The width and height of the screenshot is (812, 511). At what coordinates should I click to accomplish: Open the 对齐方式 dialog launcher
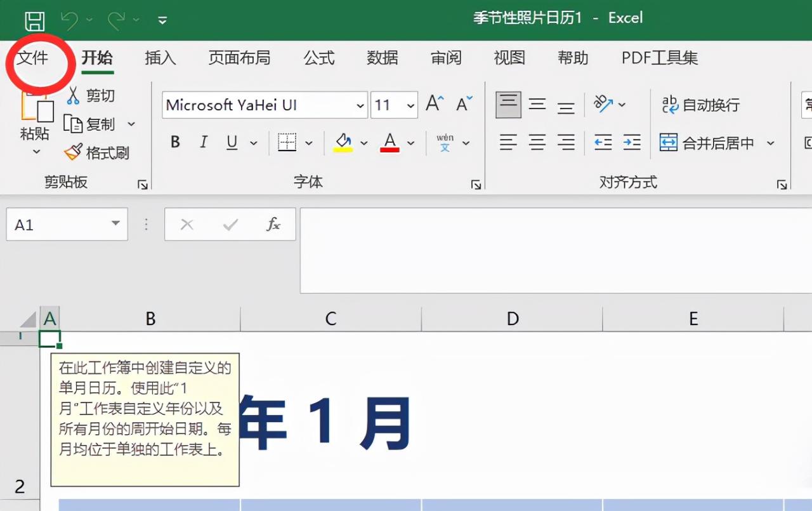click(x=782, y=185)
